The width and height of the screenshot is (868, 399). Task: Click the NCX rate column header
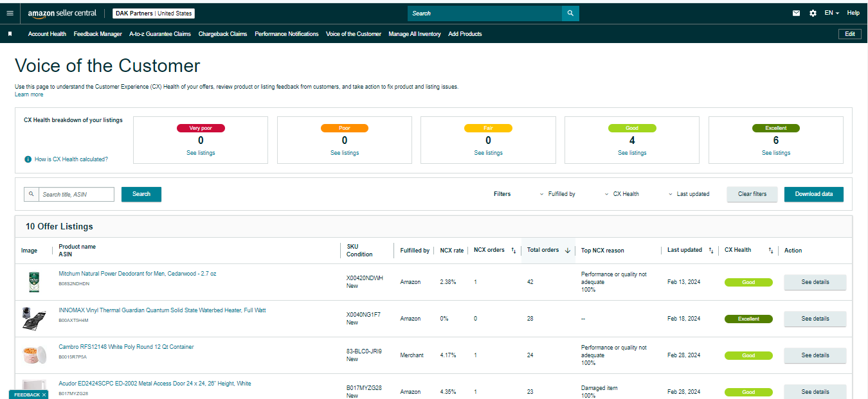452,251
